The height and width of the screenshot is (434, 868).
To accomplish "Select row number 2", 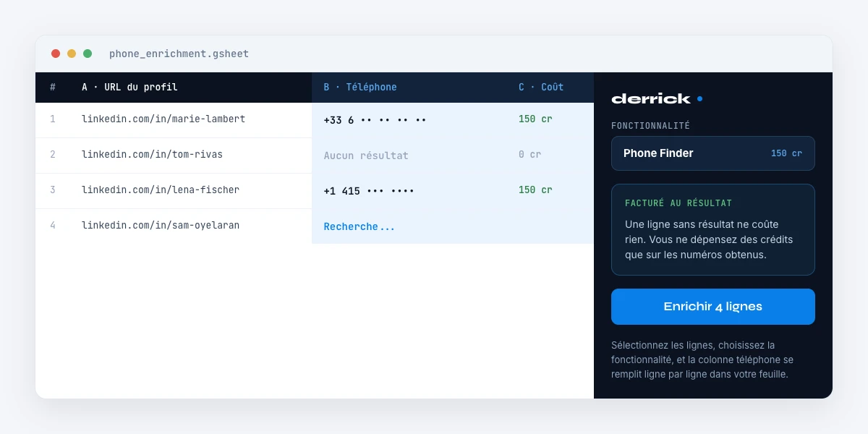I will pos(53,154).
